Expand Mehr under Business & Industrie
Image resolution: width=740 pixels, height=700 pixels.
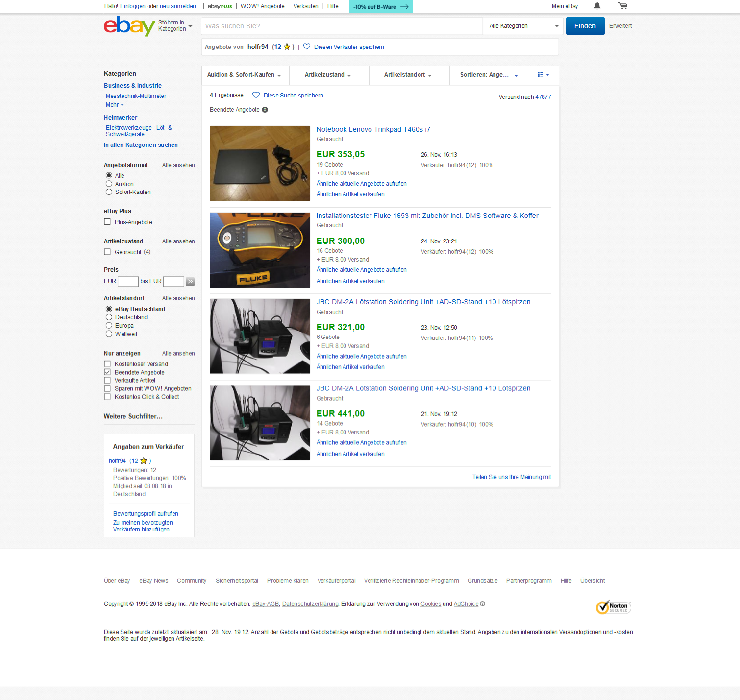tap(115, 105)
